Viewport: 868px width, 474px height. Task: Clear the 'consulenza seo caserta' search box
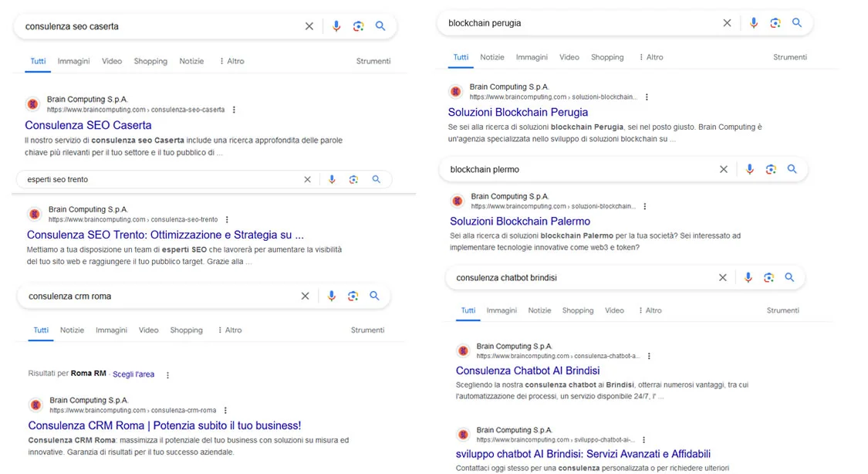[x=309, y=26]
